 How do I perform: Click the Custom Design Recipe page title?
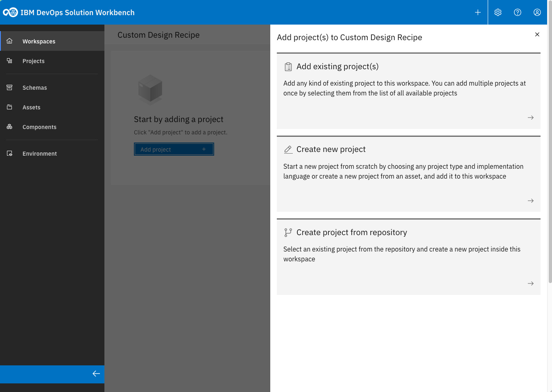158,35
